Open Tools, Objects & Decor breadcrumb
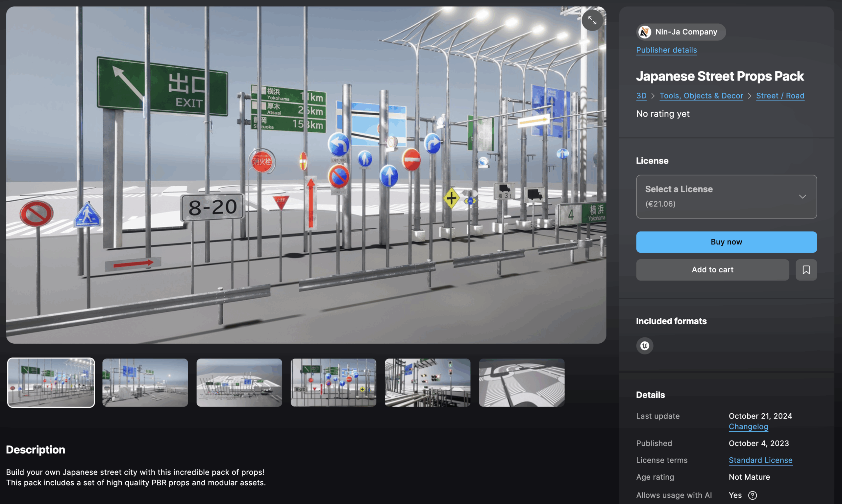842x504 pixels. [701, 96]
